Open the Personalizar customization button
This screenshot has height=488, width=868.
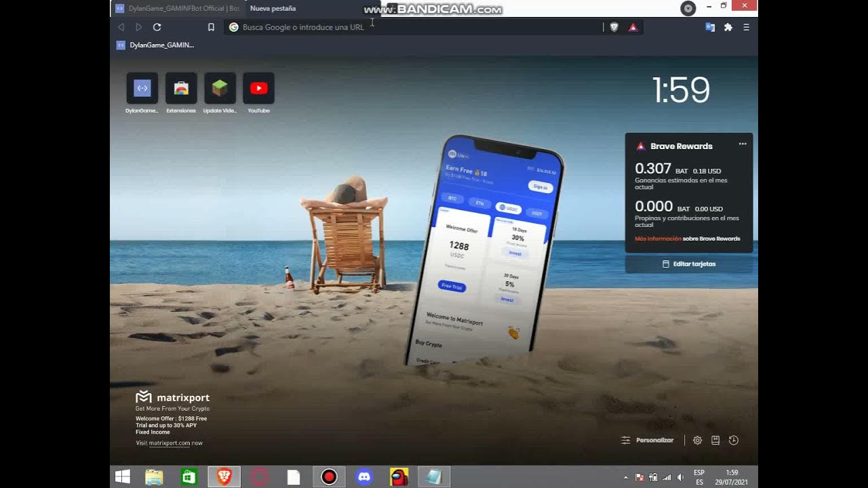point(648,441)
